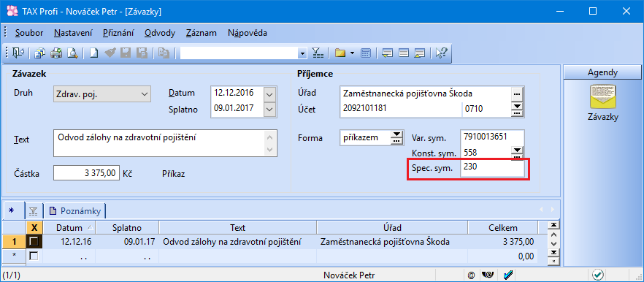Jump to first record with top arrow

(x=553, y=225)
